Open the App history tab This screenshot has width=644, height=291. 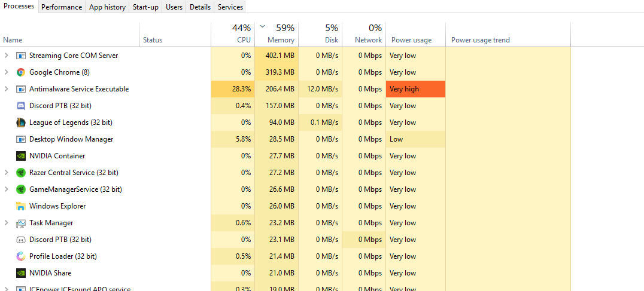click(107, 7)
